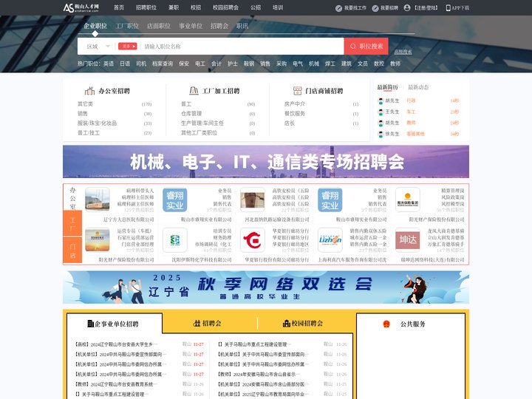The image size is (532, 399).
Task: Switch to 事业单位 search tab
Action: (191, 26)
